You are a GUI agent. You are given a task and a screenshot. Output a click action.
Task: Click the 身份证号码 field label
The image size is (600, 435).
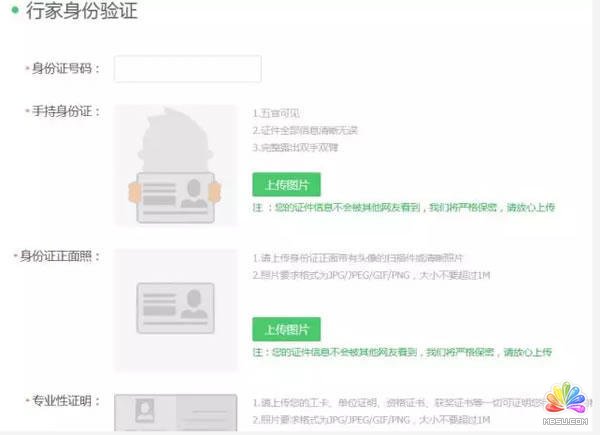pyautogui.click(x=66, y=69)
